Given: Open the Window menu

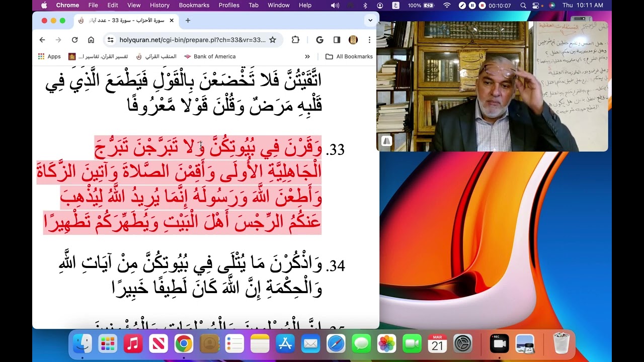Looking at the screenshot, I should coord(278,6).
